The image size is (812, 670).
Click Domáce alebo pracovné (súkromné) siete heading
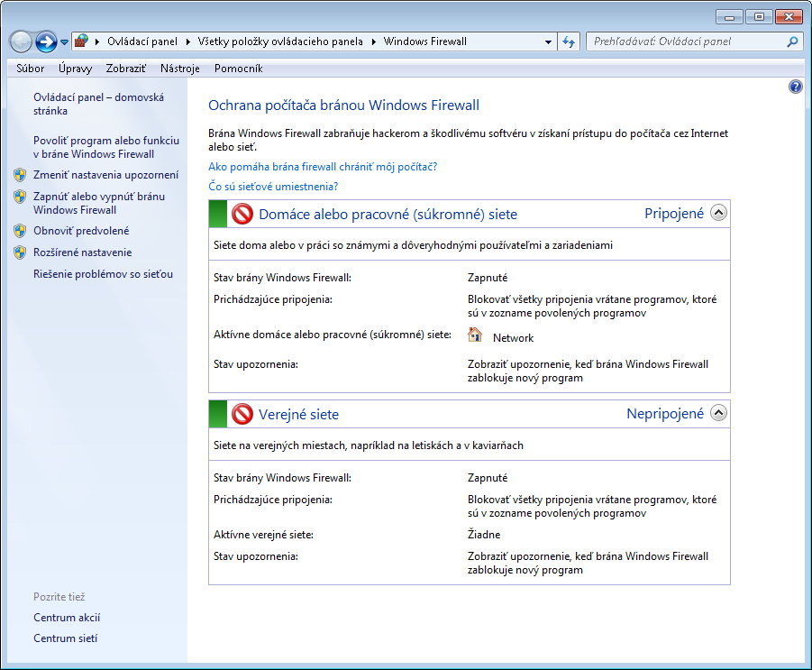(x=388, y=215)
